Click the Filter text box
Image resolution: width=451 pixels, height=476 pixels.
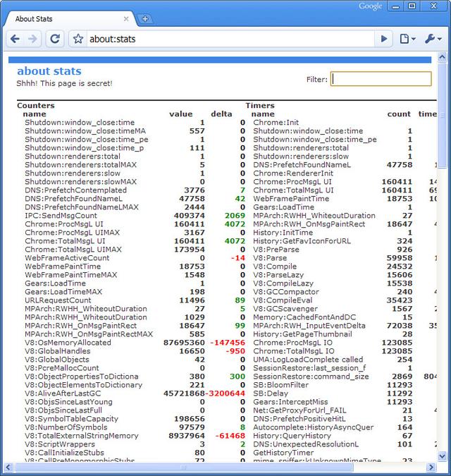pos(381,79)
